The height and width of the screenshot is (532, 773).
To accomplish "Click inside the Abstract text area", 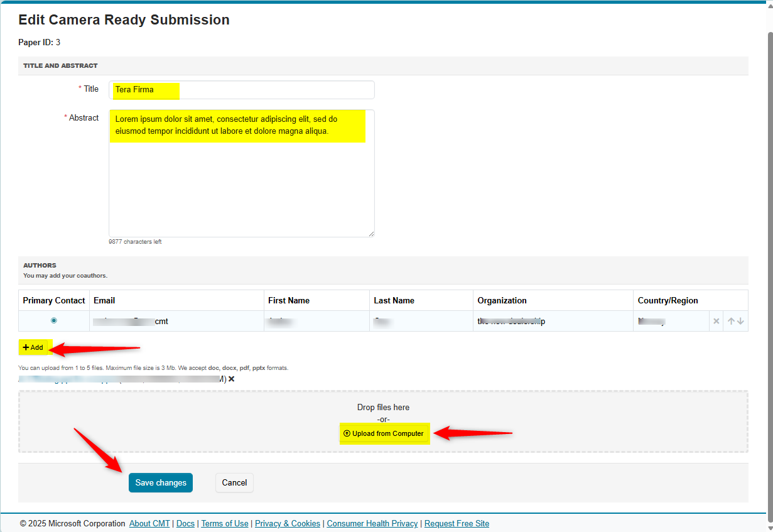I will (241, 182).
